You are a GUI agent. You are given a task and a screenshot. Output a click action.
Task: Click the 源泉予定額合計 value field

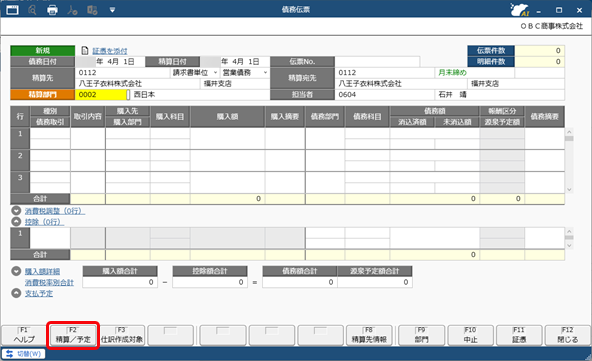(375, 282)
